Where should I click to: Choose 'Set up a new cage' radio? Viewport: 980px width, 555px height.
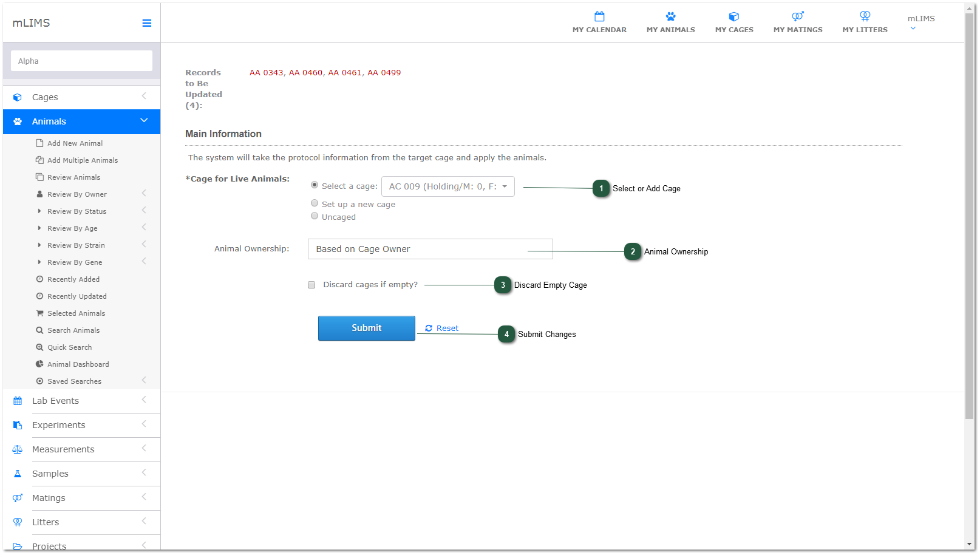click(315, 203)
